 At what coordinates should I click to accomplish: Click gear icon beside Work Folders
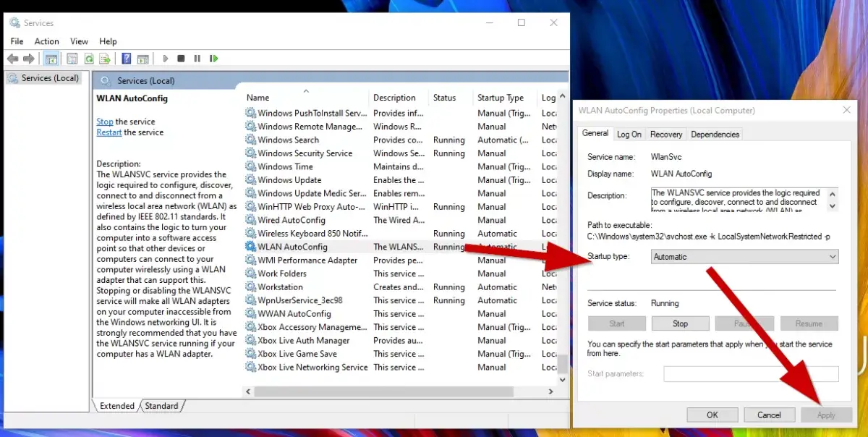[x=251, y=273]
